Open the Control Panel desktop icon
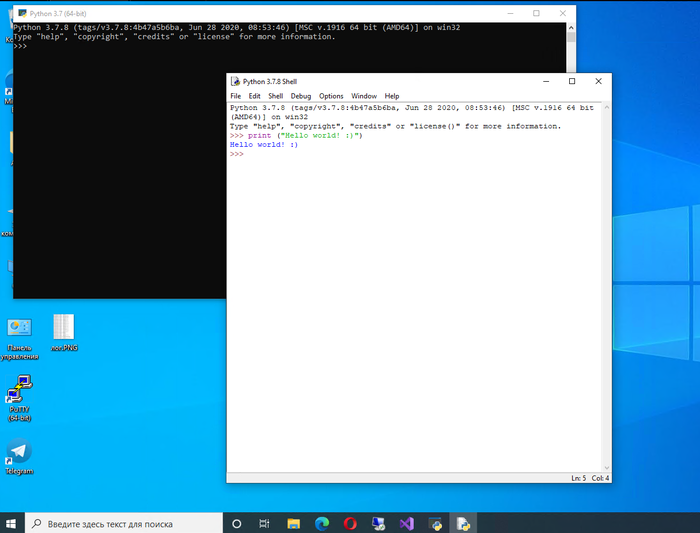 click(x=19, y=339)
